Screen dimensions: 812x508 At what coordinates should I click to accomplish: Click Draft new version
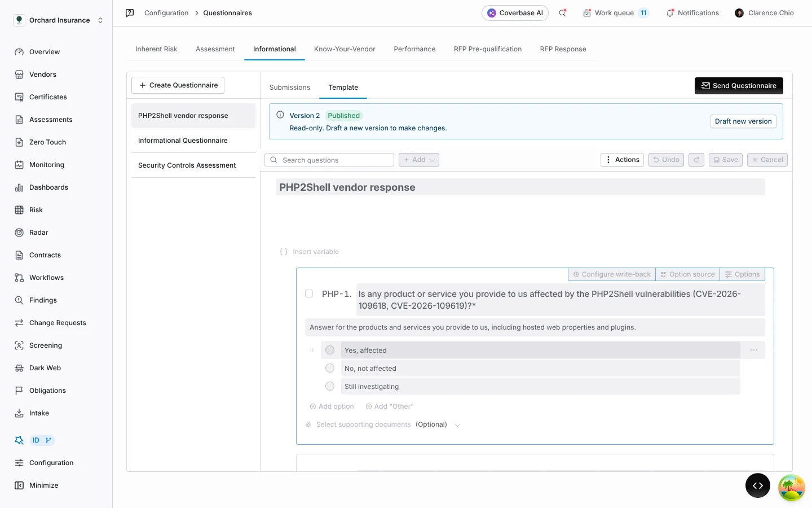(x=743, y=121)
